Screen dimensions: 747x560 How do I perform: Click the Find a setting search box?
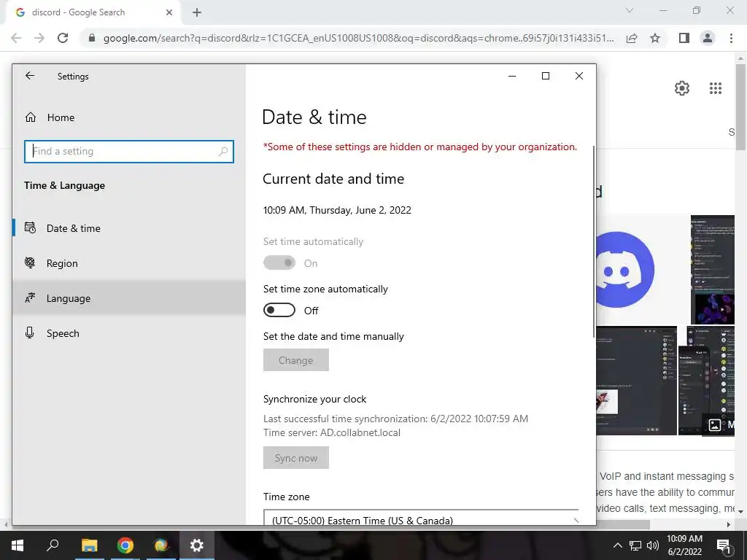[x=128, y=152]
